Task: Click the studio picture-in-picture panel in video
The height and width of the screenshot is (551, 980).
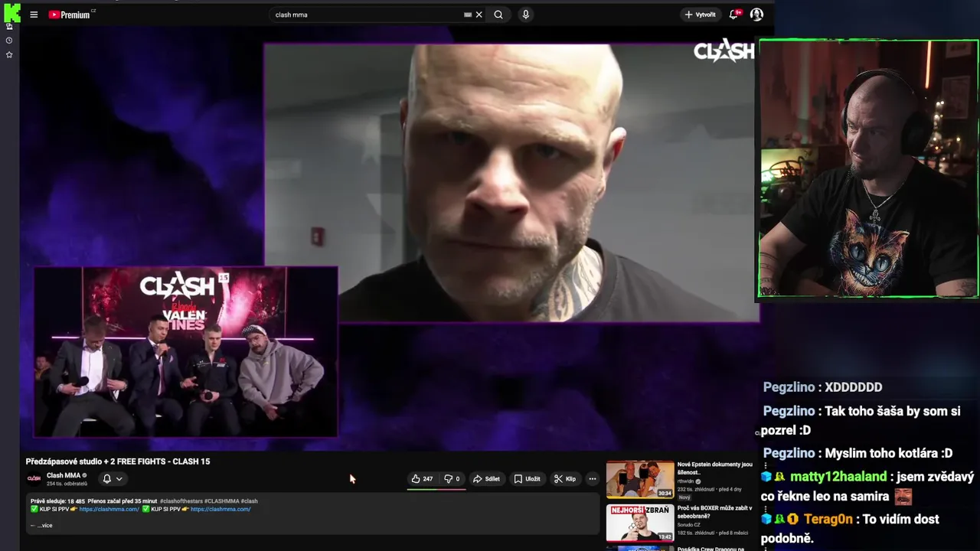Action: (185, 352)
